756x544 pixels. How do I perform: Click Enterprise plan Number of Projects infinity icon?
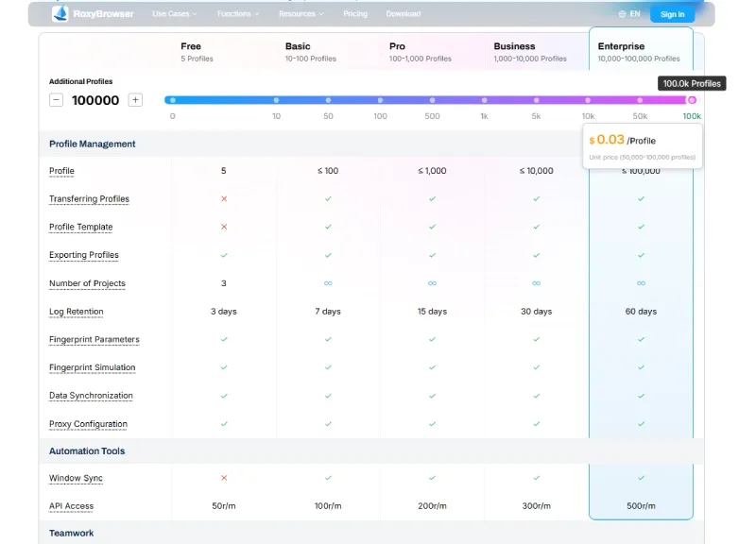tap(641, 283)
